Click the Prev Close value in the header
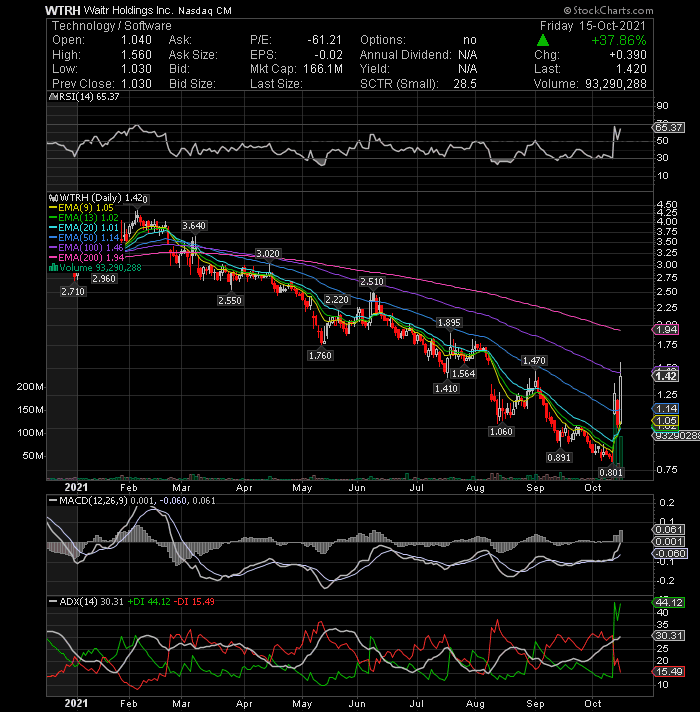This screenshot has width=700, height=712. (x=136, y=84)
